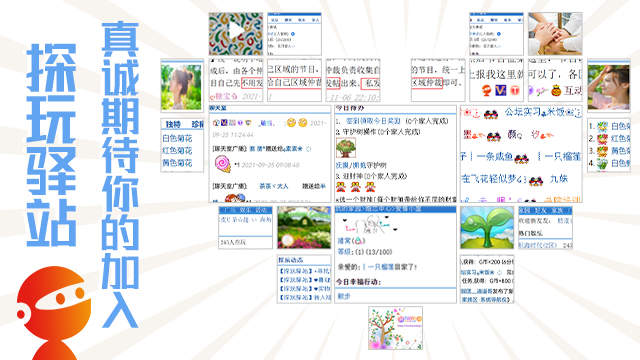Click 散步 under 今日幸福行动

coord(344,296)
